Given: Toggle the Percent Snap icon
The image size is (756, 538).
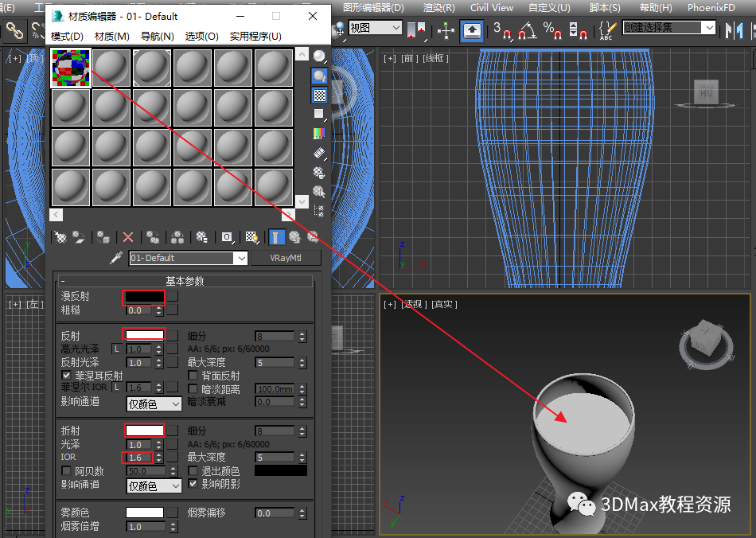Looking at the screenshot, I should click(x=552, y=30).
